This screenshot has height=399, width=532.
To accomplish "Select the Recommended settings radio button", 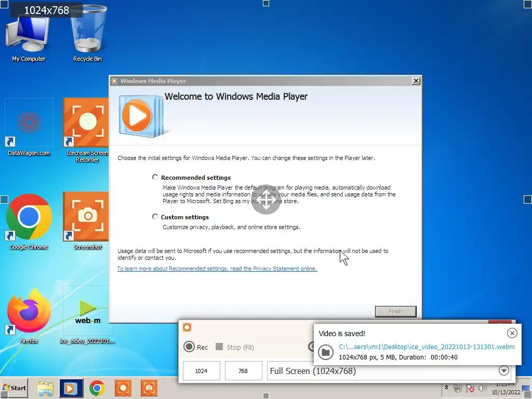I will pos(155,177).
